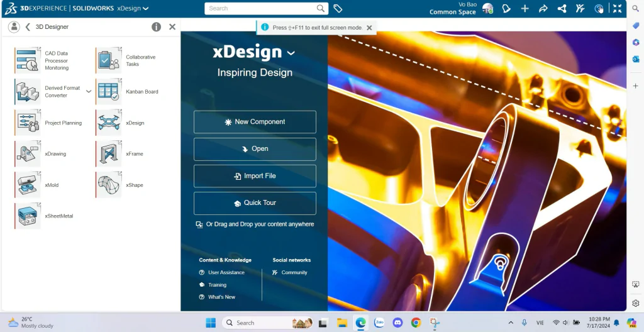Click the New Component button
Viewport: 644px width, 332px height.
[x=255, y=121]
